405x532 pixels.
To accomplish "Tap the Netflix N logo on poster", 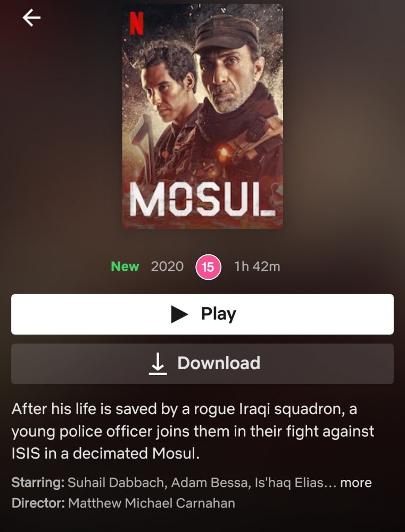I will click(x=136, y=23).
